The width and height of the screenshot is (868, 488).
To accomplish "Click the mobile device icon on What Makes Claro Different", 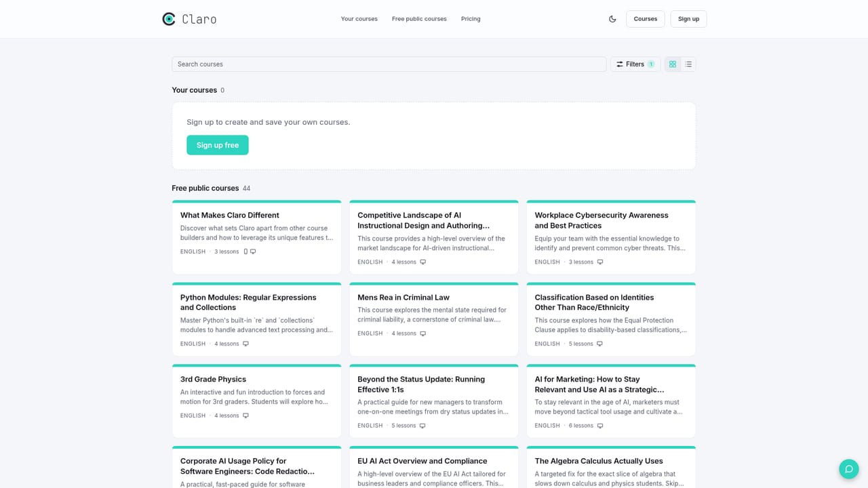I will tap(245, 251).
